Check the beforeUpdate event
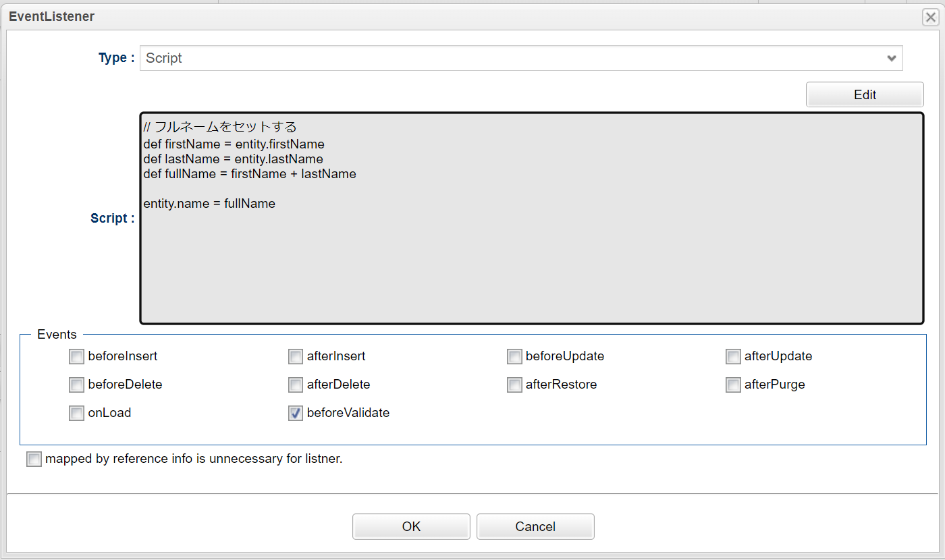Viewport: 945px width, 560px height. click(514, 356)
